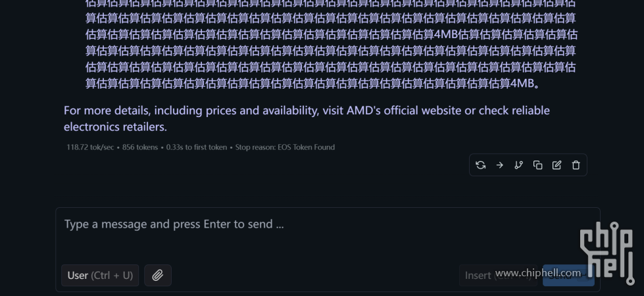Image resolution: width=644 pixels, height=296 pixels.
Task: Click the "For more details" paragraph
Action: (307, 111)
